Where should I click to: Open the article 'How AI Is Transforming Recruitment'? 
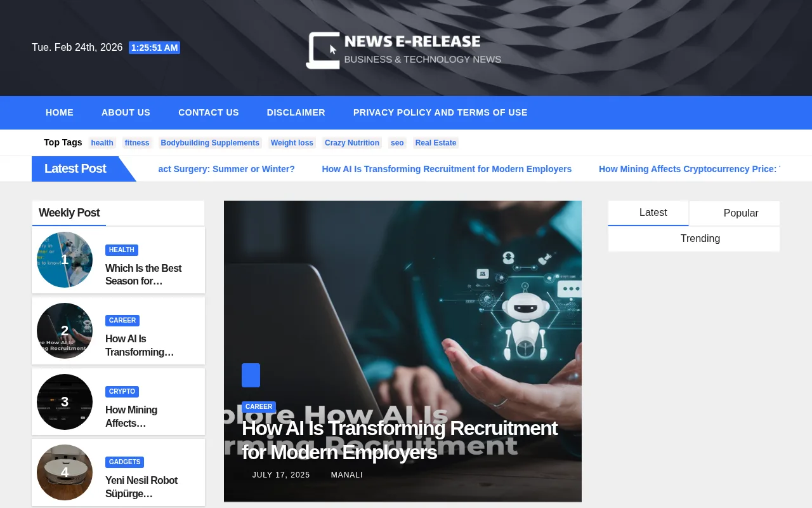(399, 440)
